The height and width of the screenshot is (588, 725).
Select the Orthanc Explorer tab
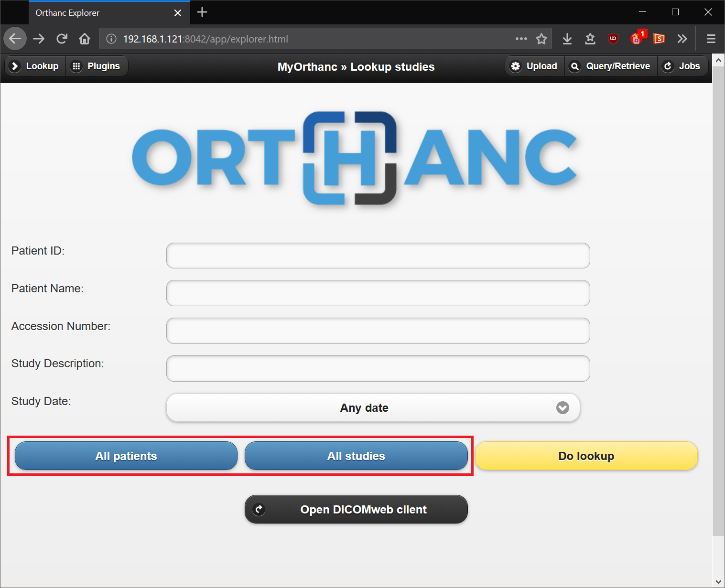click(x=109, y=13)
